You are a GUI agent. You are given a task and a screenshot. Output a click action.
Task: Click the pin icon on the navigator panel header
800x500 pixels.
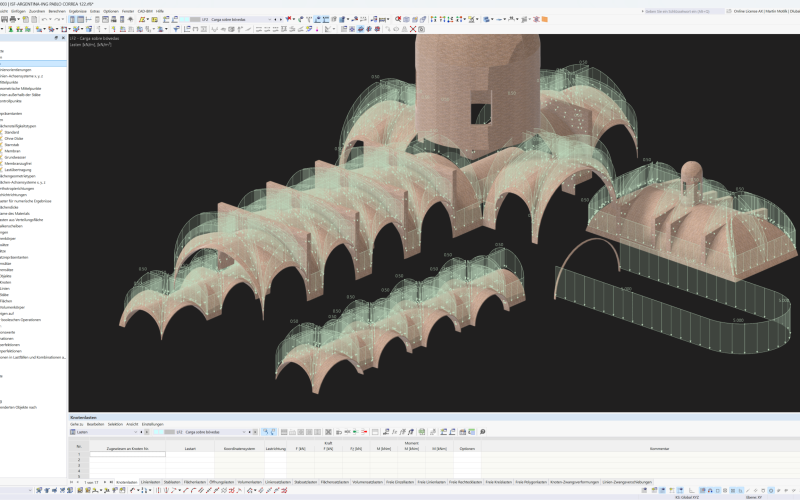click(56, 38)
